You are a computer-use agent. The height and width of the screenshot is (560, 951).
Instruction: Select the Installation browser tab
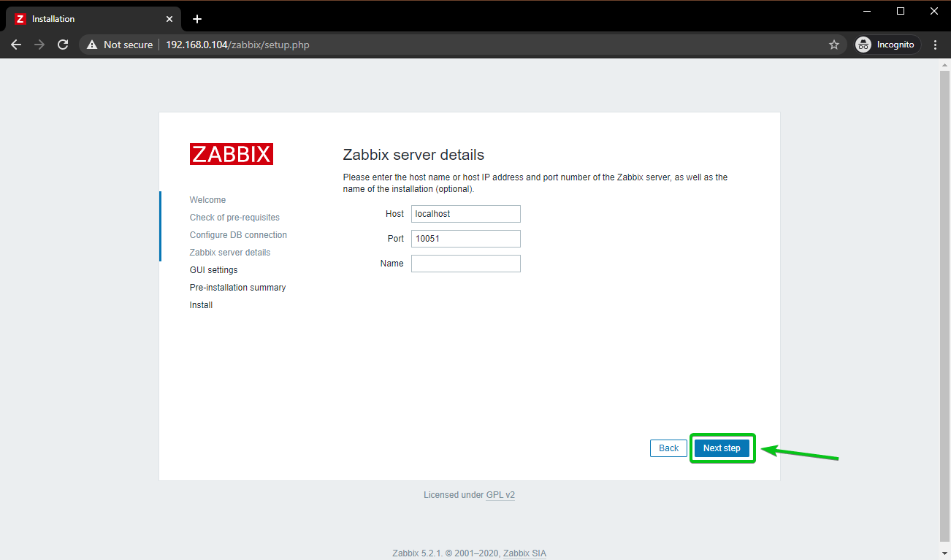pos(92,19)
